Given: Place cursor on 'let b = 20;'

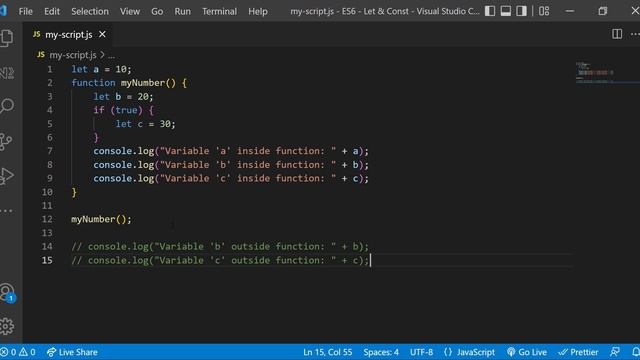Looking at the screenshot, I should (123, 97).
